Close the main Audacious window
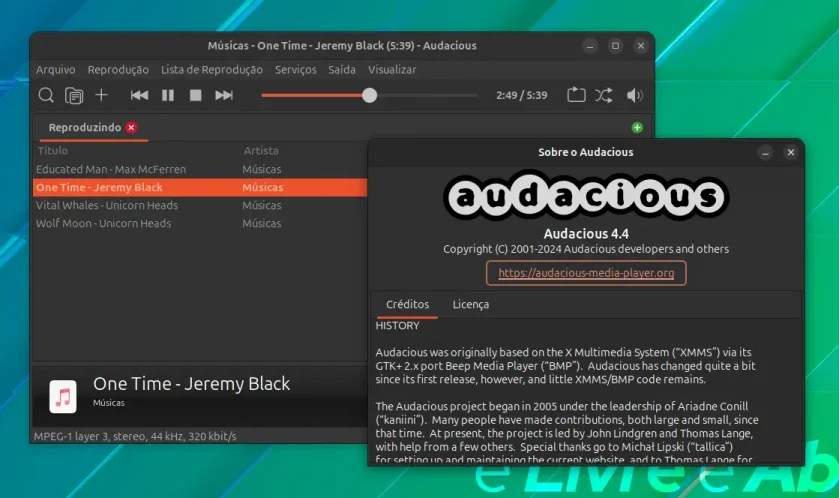 [641, 46]
